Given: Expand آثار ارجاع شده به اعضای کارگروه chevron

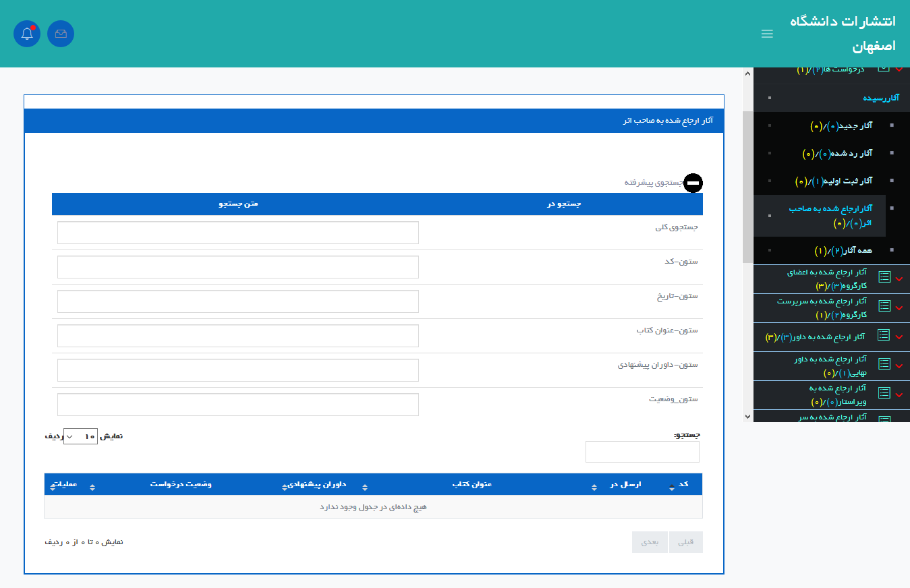Looking at the screenshot, I should [x=899, y=278].
